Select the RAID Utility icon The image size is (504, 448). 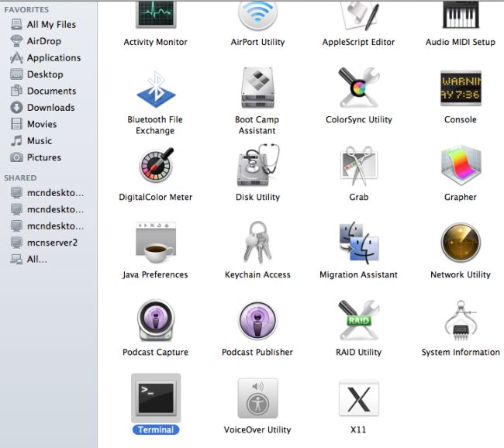359,320
